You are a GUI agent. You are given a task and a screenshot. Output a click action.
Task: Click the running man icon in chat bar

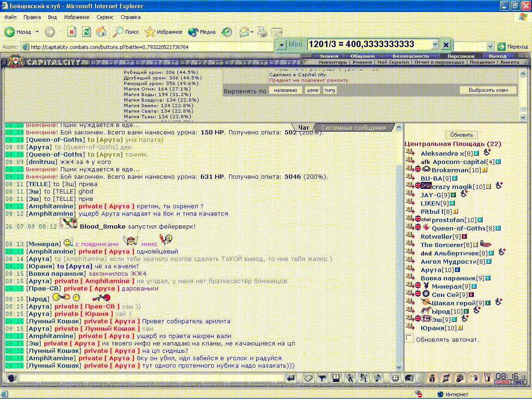[x=350, y=378]
